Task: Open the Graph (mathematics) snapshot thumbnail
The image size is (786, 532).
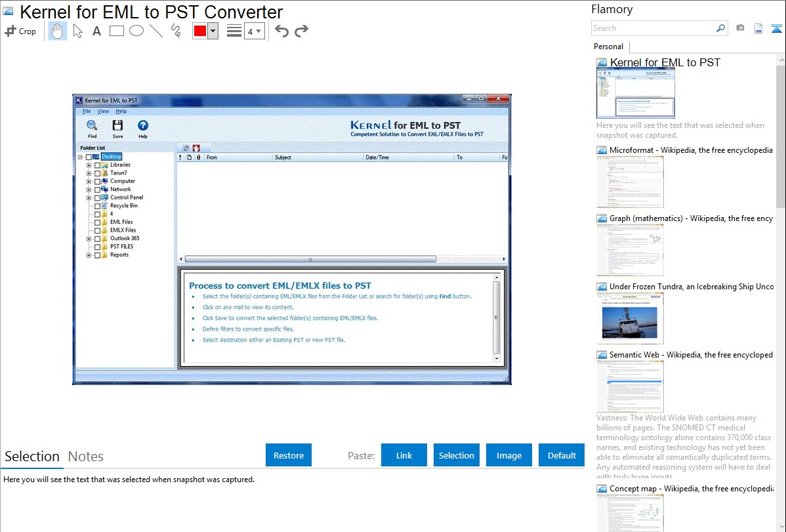Action: 630,250
